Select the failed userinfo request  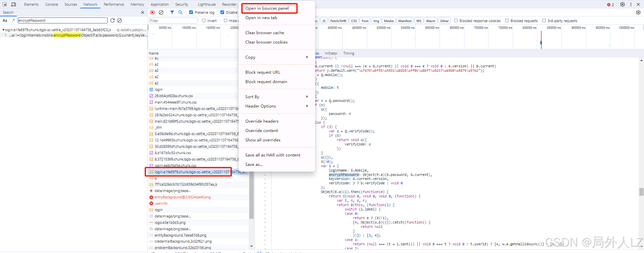point(161,203)
